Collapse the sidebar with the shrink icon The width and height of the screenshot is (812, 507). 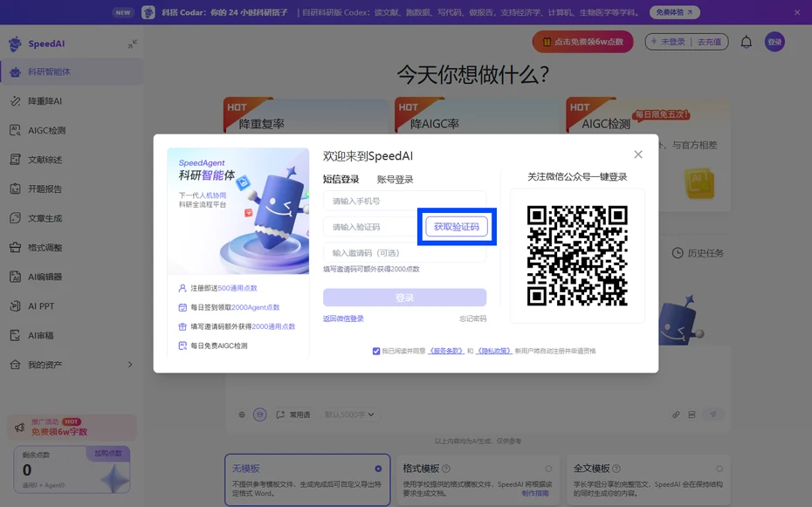point(133,44)
